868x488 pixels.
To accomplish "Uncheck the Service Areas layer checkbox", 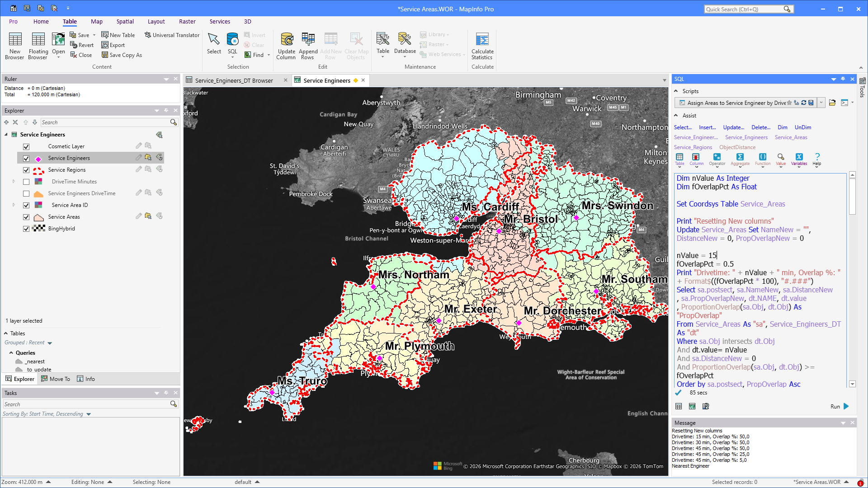I will pos(26,217).
